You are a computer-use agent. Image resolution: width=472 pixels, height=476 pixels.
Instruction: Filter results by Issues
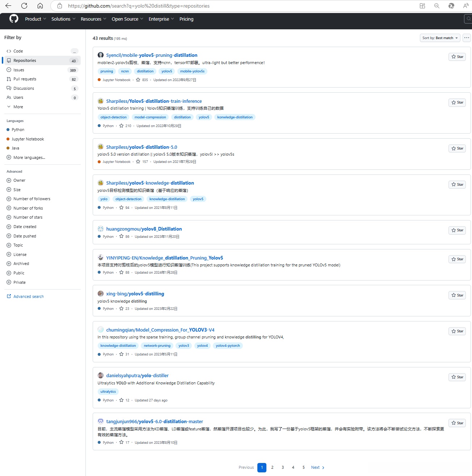42,70
